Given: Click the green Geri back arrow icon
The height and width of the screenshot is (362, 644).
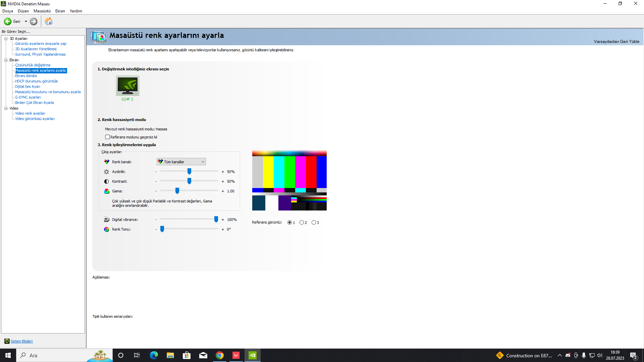Looking at the screenshot, I should [x=7, y=21].
